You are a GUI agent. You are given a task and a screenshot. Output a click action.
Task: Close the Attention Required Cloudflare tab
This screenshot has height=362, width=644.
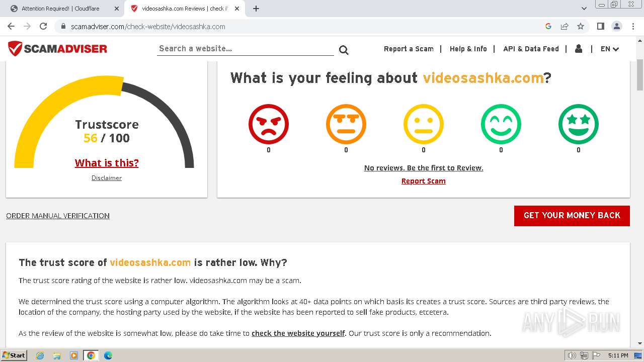click(x=117, y=9)
